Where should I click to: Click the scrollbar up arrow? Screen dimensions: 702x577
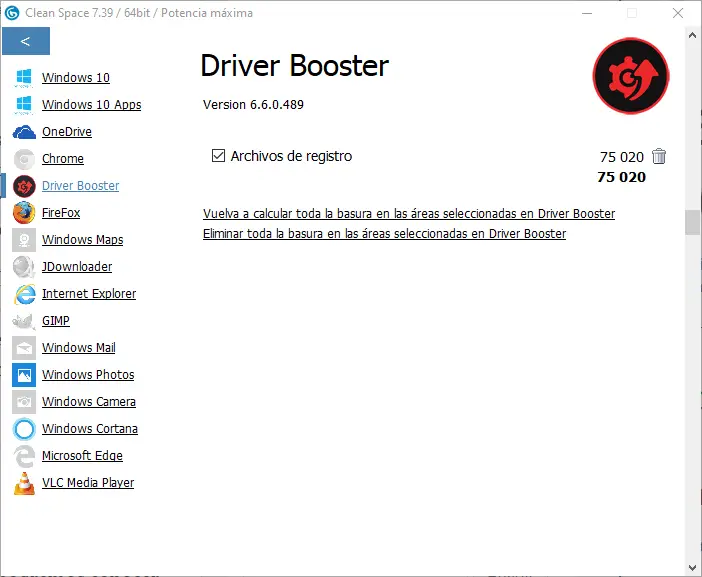[692, 35]
